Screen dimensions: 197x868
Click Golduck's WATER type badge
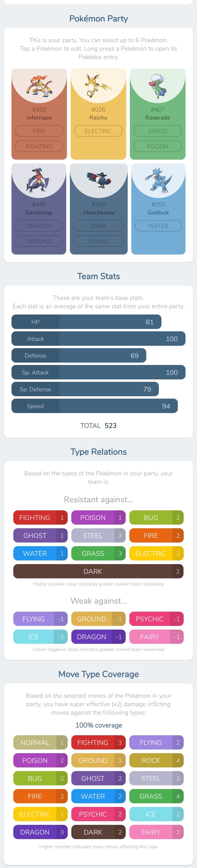(158, 226)
